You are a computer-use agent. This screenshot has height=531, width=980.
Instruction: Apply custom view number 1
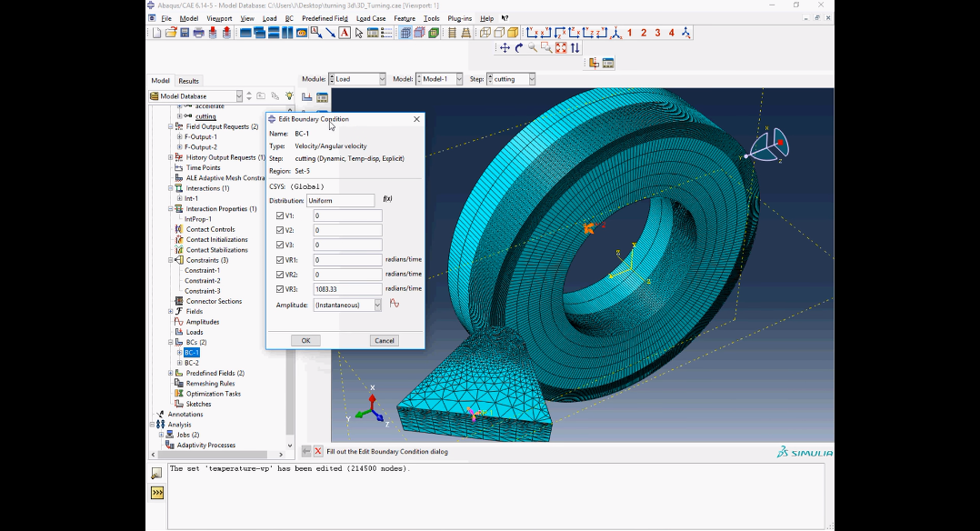click(629, 33)
